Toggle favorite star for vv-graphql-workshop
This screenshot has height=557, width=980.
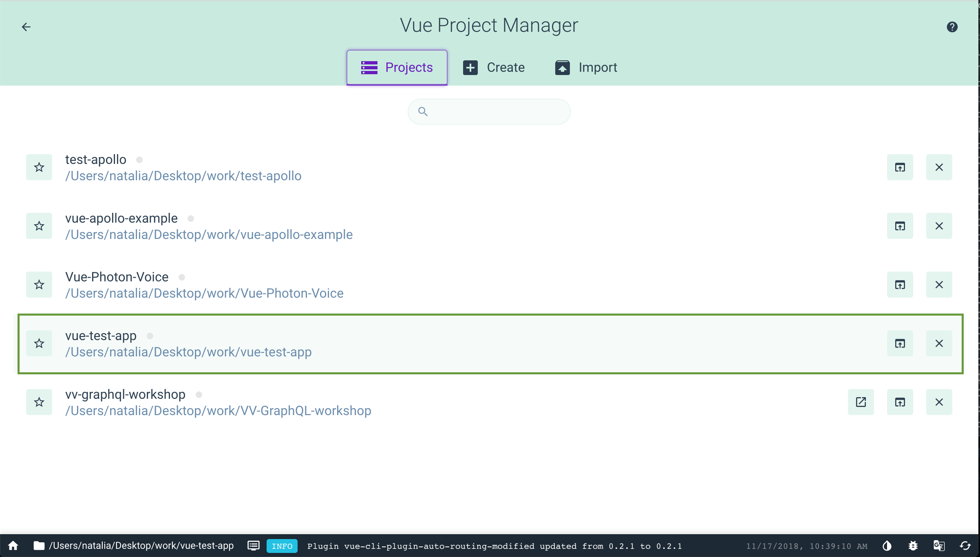[39, 402]
